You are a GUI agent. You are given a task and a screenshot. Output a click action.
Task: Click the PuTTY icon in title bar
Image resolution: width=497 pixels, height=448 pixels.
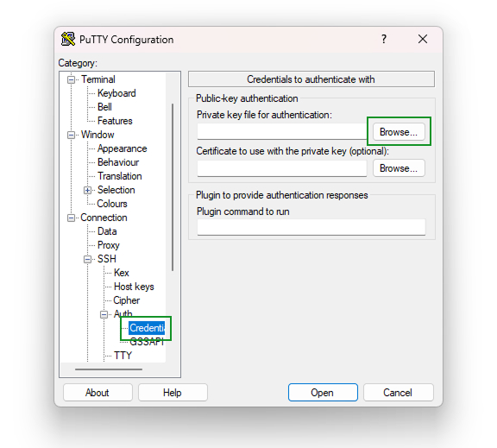point(68,40)
